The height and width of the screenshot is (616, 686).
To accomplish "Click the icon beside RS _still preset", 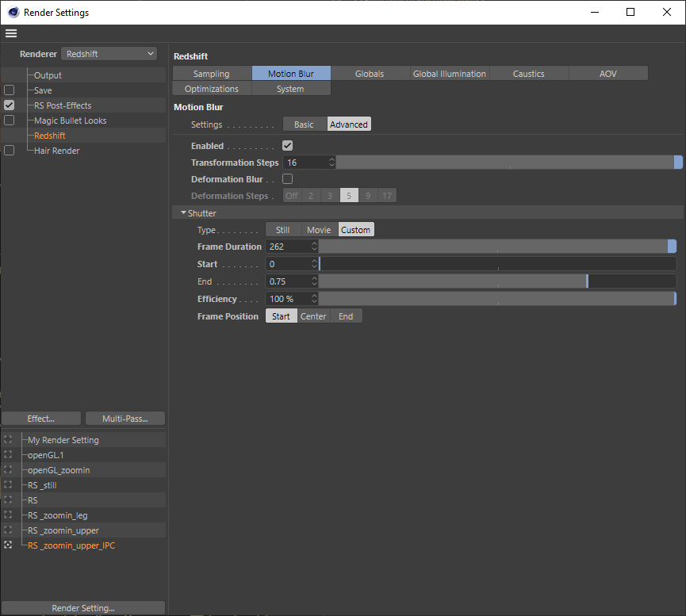I will click(9, 485).
